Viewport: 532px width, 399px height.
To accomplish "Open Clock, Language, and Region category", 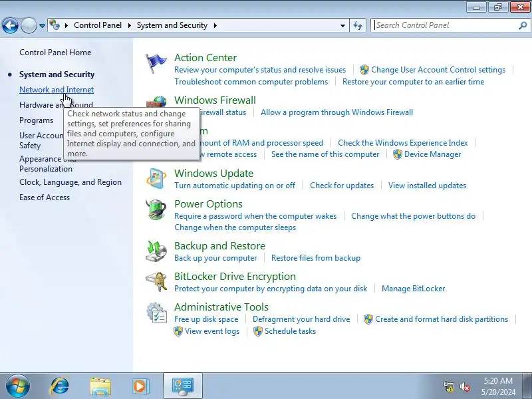I will [70, 182].
